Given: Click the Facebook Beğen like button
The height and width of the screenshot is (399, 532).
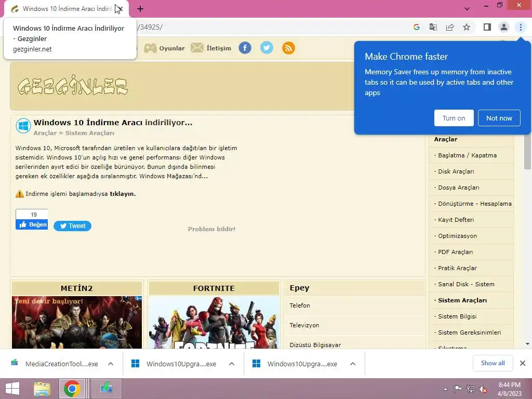Looking at the screenshot, I should pyautogui.click(x=32, y=224).
